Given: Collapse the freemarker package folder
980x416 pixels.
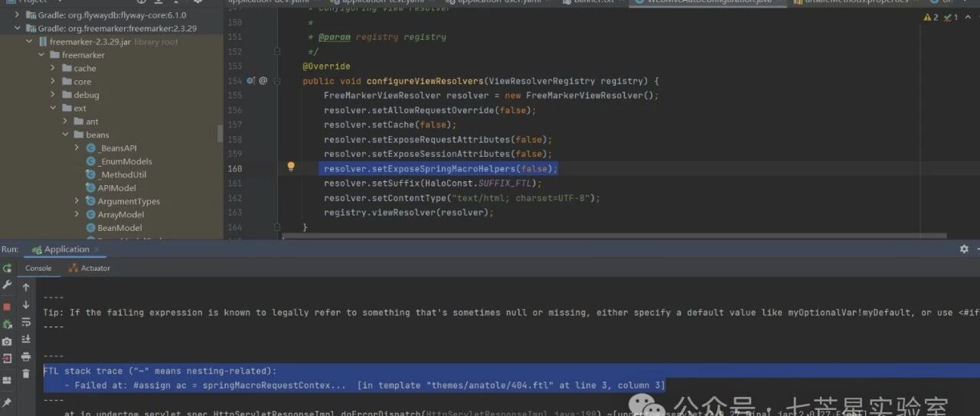Looking at the screenshot, I should pos(41,55).
